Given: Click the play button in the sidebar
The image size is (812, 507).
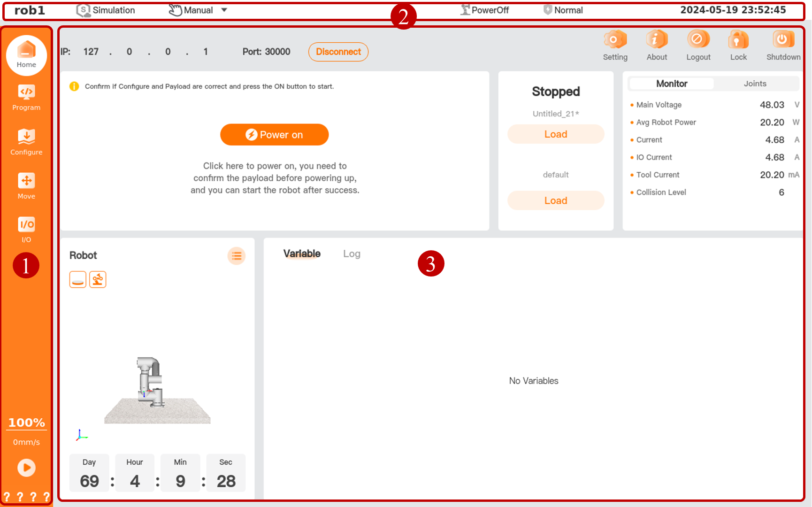Looking at the screenshot, I should [x=27, y=468].
